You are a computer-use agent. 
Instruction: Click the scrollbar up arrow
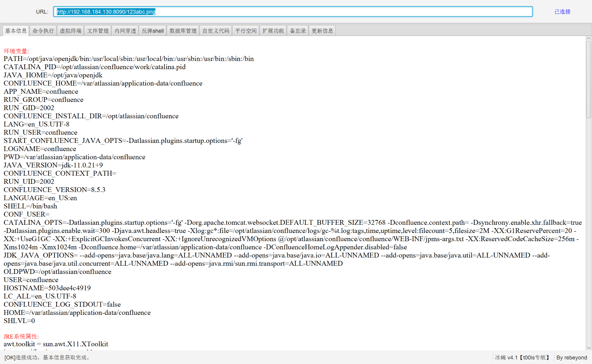pyautogui.click(x=589, y=39)
